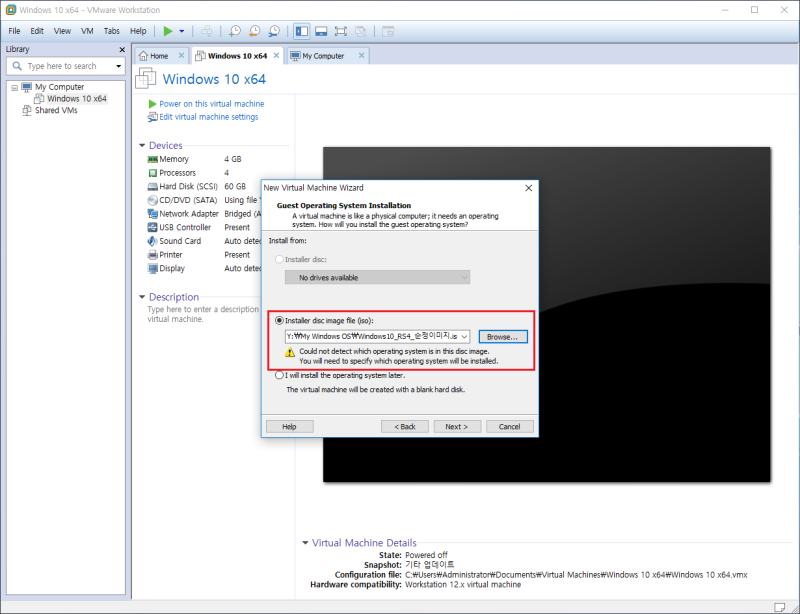This screenshot has height=614, width=800.
Task: Click the Library search field
Action: tap(66, 66)
